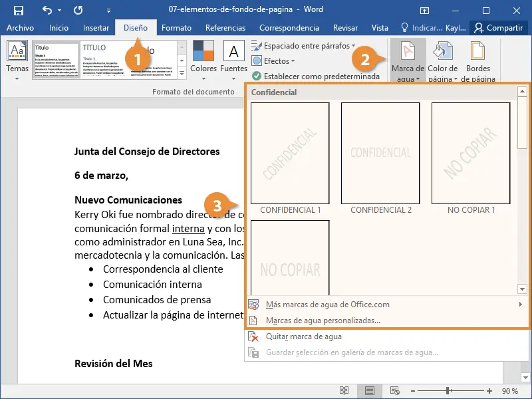Click the Indicar search lightbulb box
This screenshot has height=399, width=532.
[x=421, y=28]
